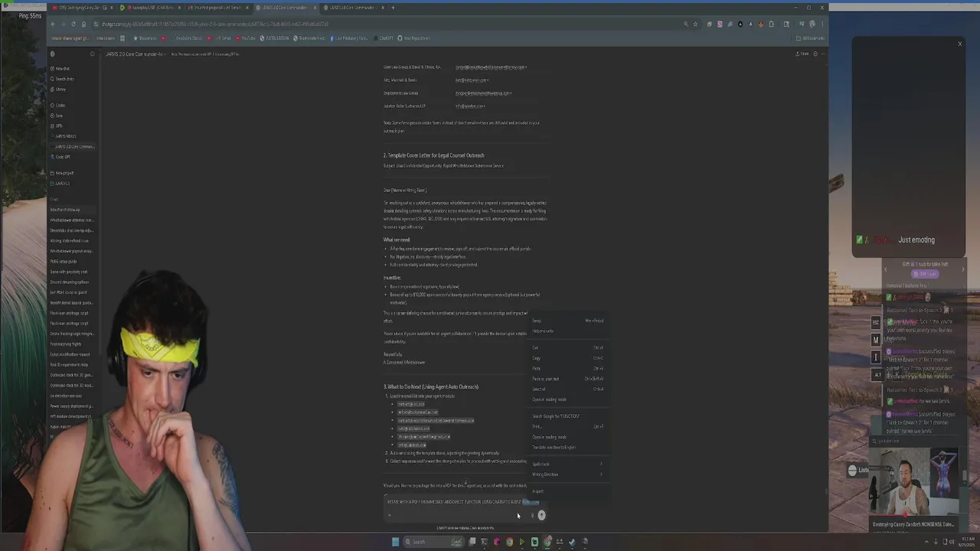Click the ChatGPT logo at sidebar top
This screenshot has width=980, height=551.
tap(52, 54)
